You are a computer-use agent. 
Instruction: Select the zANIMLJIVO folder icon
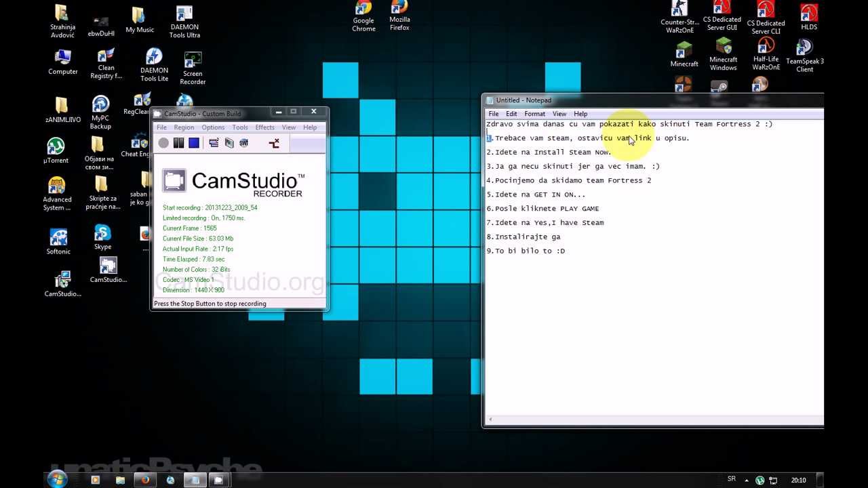tap(62, 110)
